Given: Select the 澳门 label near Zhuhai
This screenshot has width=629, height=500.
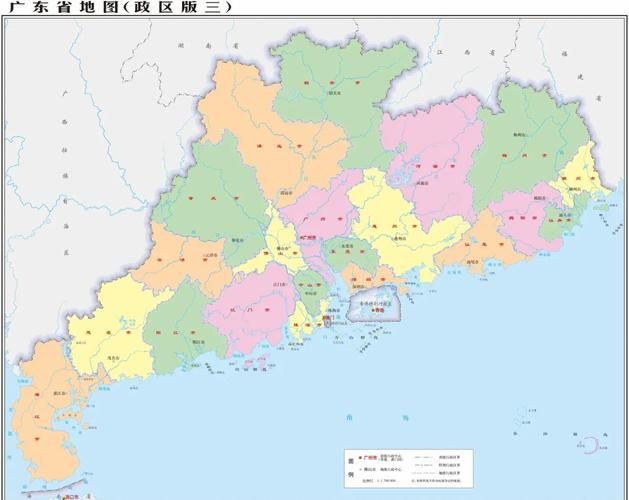Looking at the screenshot, I should 328,318.
